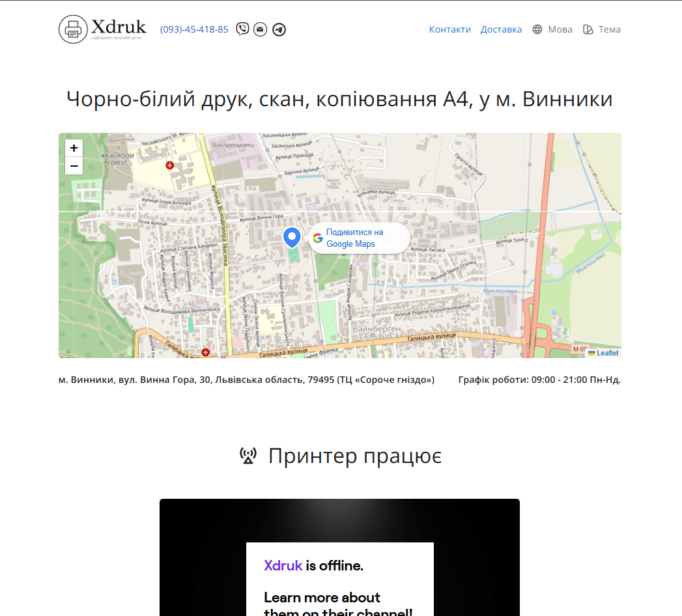The height and width of the screenshot is (616, 682).
Task: Click the globe language icon
Action: (x=537, y=29)
